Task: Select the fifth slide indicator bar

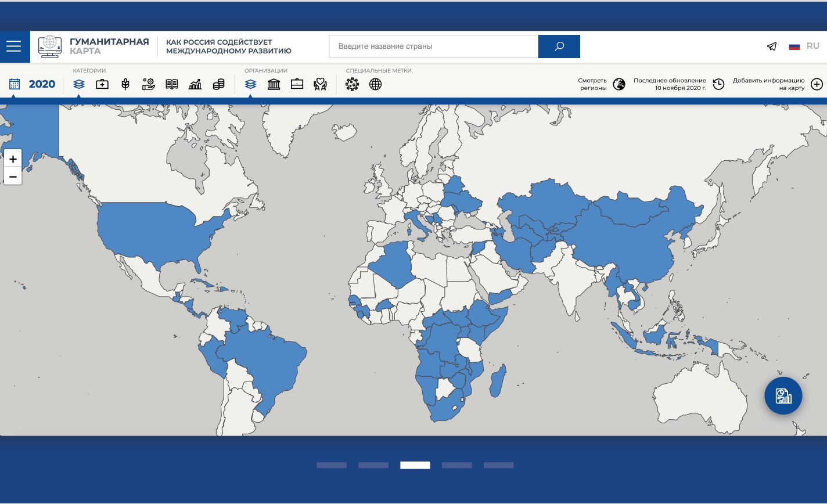Action: pos(499,465)
